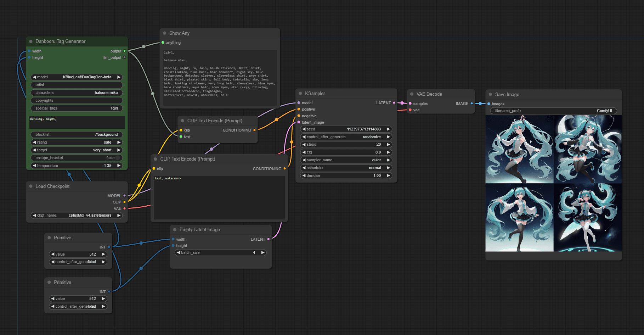Click the Save Image images input socket
This screenshot has height=335, width=644.
488,104
